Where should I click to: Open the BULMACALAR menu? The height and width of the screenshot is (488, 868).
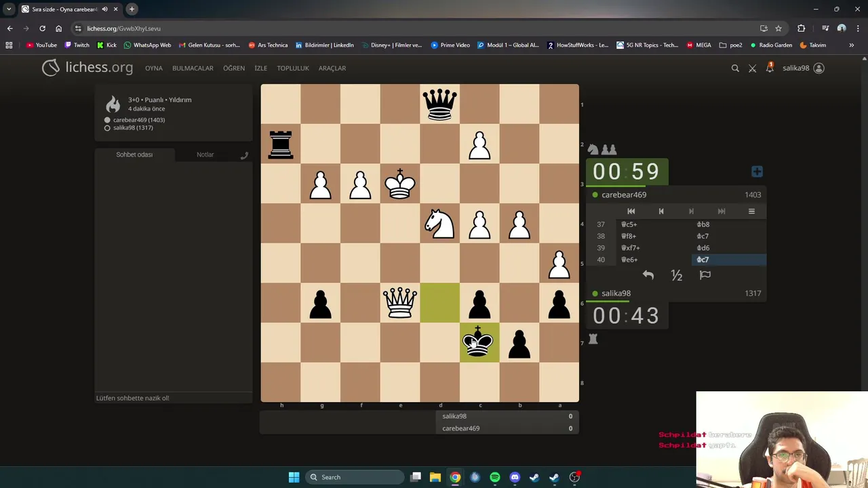coord(193,68)
